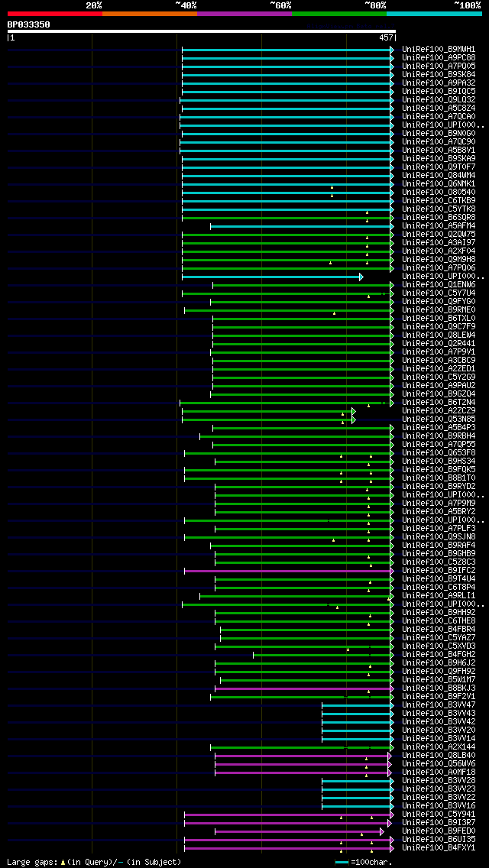489x868 pixels.
Task: Click the purple alignment bar for UniRef100_B9FED0
Action: click(x=299, y=831)
